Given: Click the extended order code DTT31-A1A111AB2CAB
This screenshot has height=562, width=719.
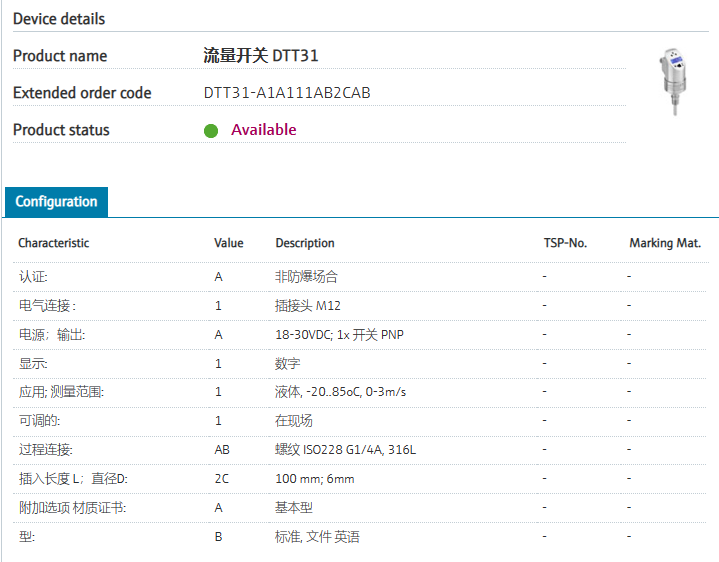Looking at the screenshot, I should [287, 93].
